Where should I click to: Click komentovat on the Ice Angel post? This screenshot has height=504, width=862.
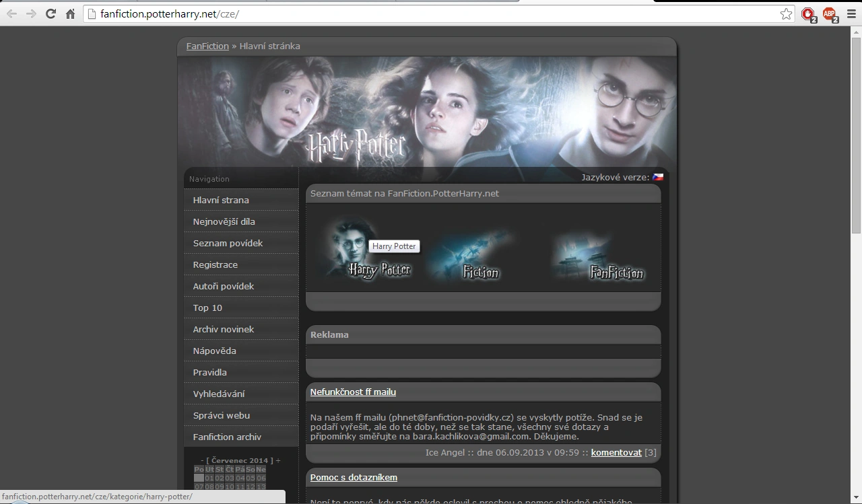pyautogui.click(x=616, y=452)
